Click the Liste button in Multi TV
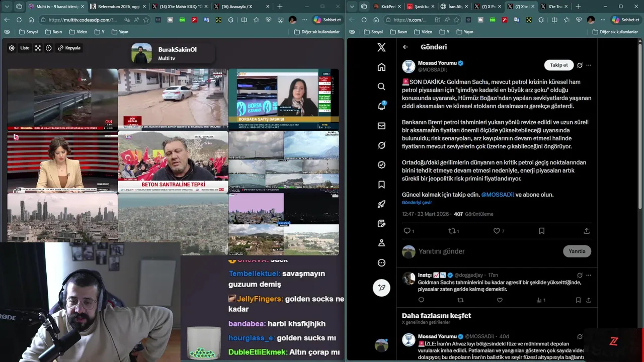The image size is (644, 362). [x=25, y=48]
